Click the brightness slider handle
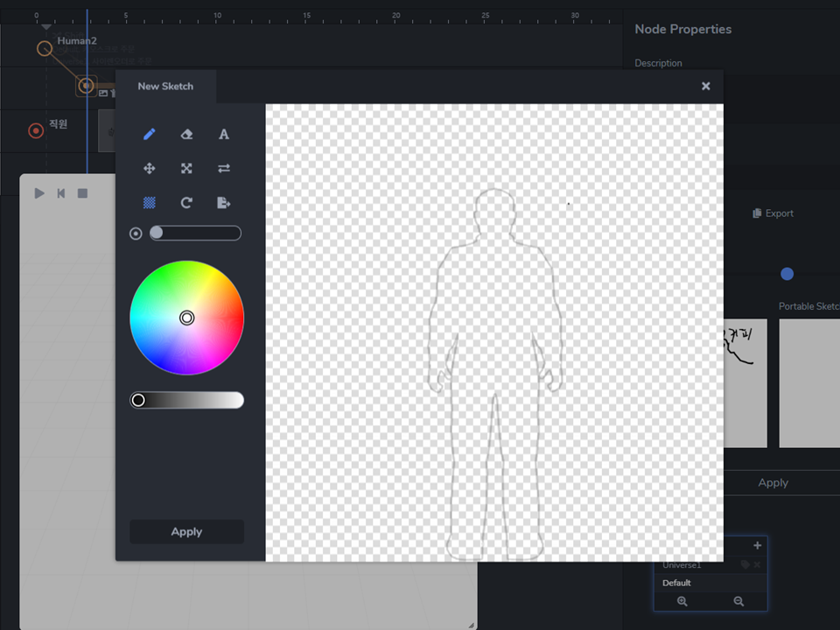Image resolution: width=840 pixels, height=630 pixels. [x=138, y=400]
